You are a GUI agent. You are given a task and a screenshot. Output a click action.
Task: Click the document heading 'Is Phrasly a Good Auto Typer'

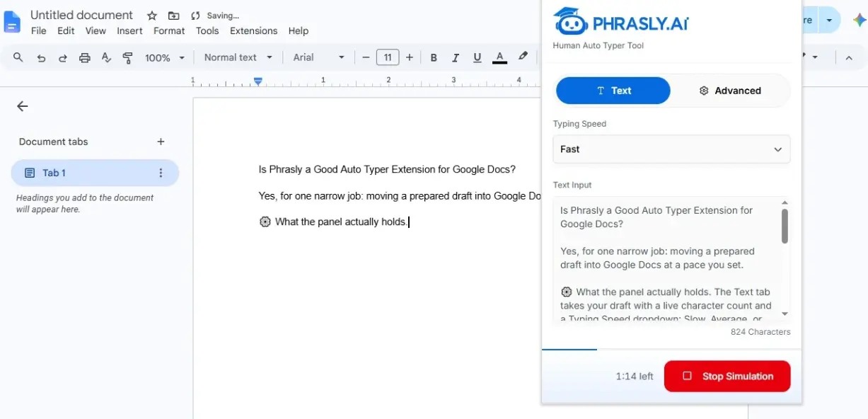pos(387,169)
